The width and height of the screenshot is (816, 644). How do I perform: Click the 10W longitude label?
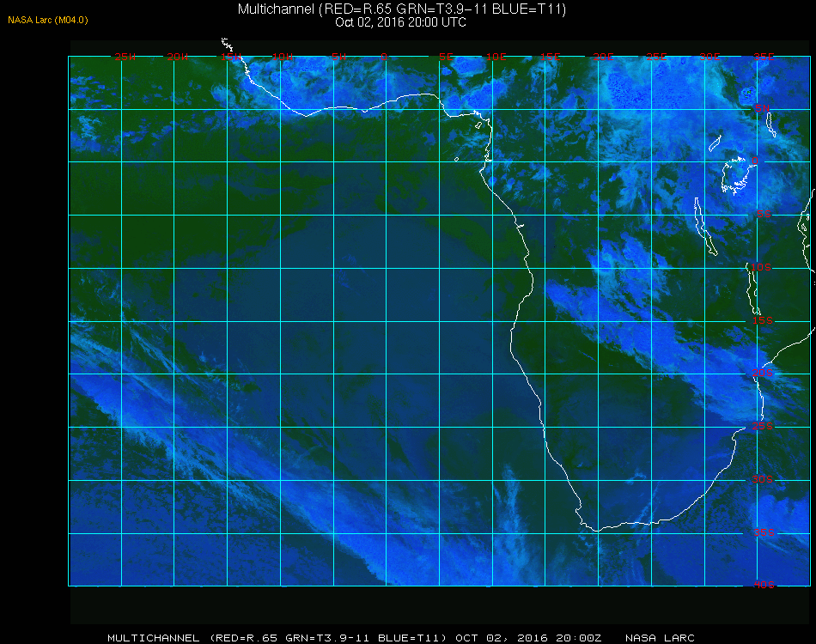click(283, 57)
